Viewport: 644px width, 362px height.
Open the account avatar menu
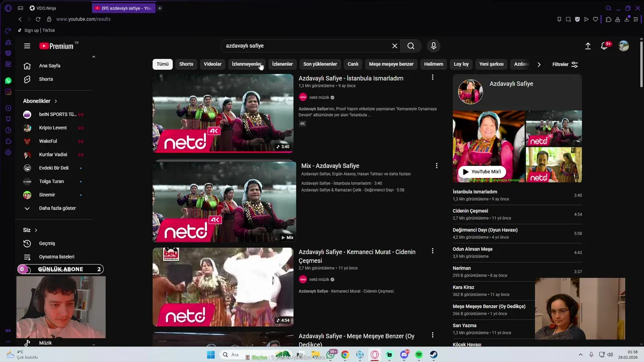(x=623, y=46)
